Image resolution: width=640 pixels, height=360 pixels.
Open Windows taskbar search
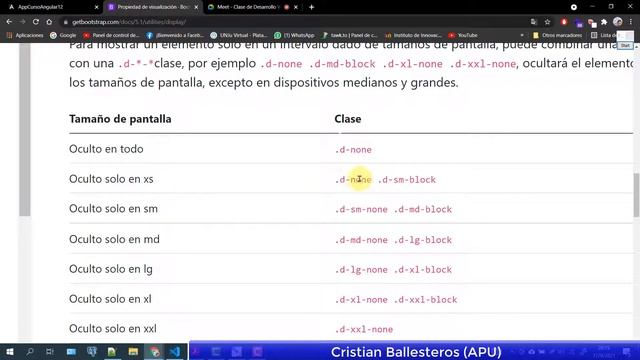pyautogui.click(x=29, y=352)
